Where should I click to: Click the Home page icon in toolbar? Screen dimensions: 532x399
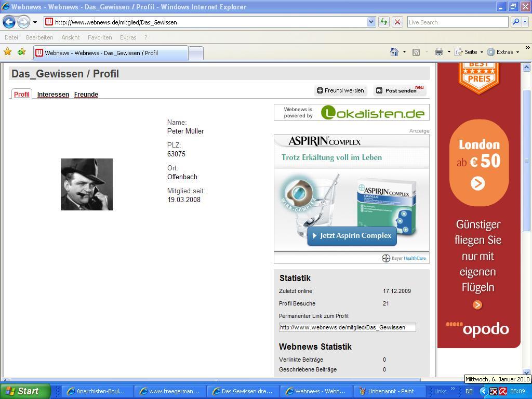394,52
